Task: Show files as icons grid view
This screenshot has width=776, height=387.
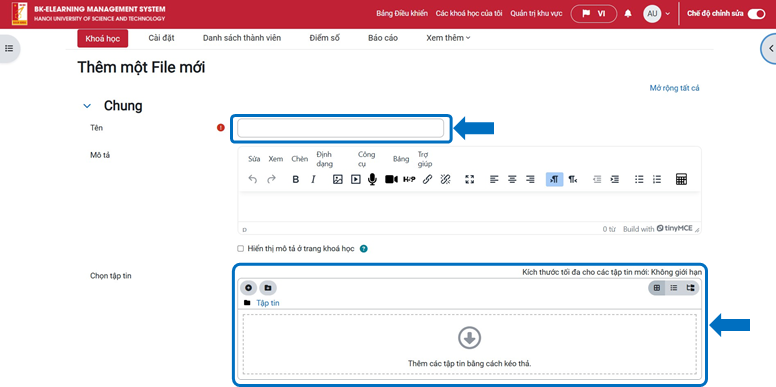Action: [657, 288]
